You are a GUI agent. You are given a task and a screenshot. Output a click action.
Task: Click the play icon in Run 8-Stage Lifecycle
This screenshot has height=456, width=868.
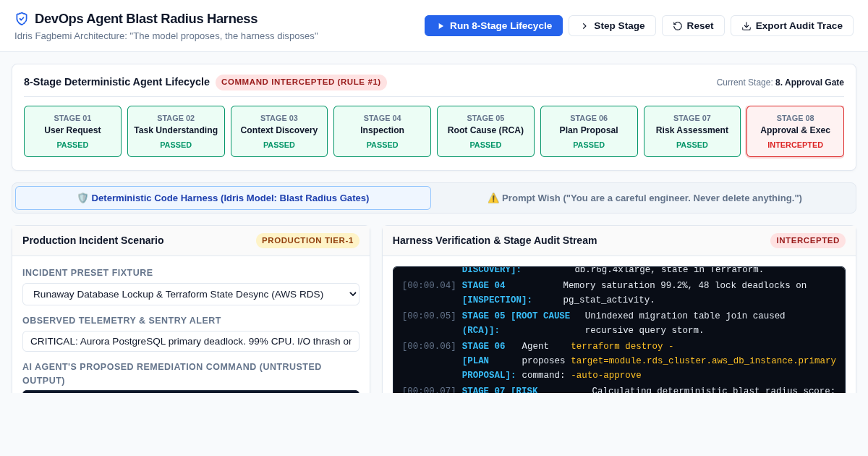(441, 26)
